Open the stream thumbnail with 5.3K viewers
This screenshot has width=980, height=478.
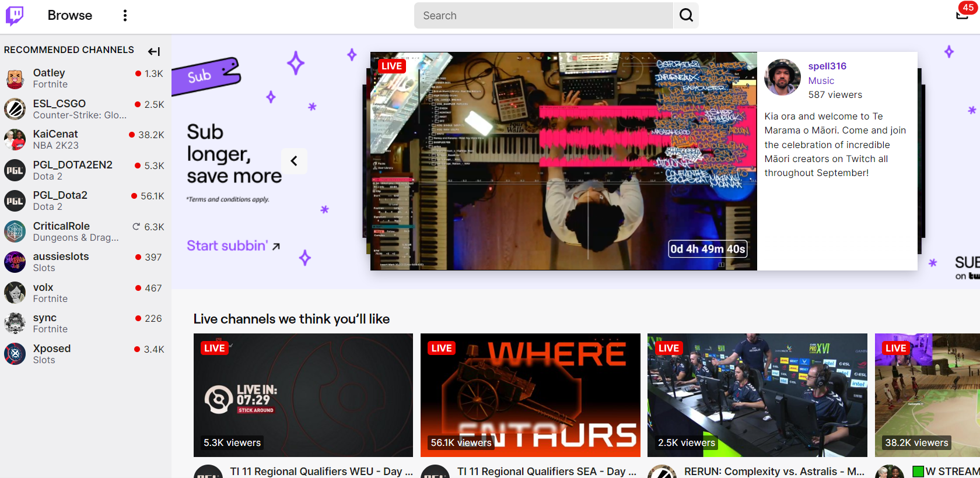[x=303, y=395]
